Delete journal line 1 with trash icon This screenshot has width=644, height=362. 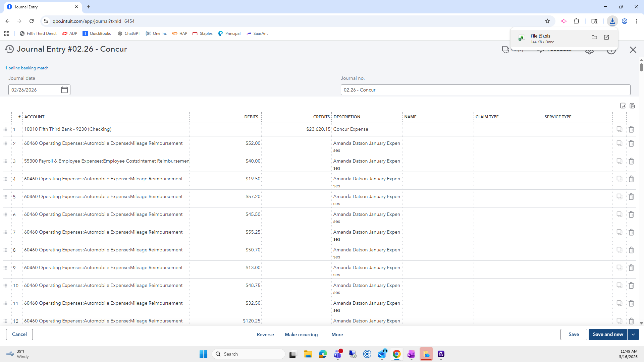pyautogui.click(x=631, y=129)
